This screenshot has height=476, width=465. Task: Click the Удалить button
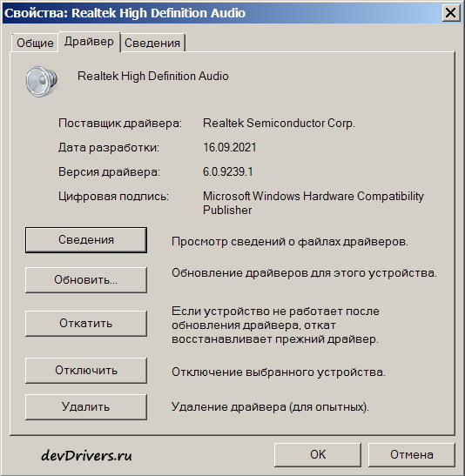tap(86, 406)
